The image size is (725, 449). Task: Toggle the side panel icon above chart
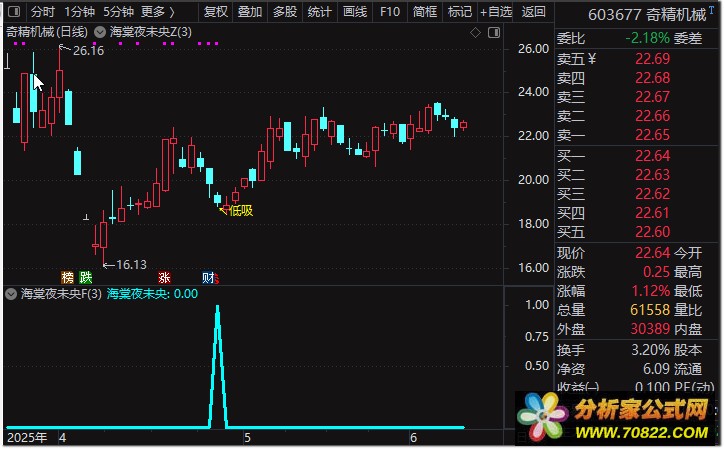pos(494,32)
